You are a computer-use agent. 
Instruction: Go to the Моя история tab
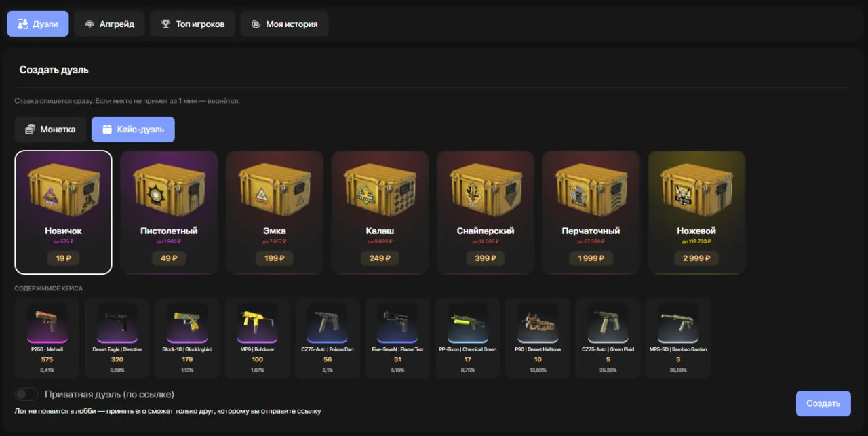click(x=284, y=24)
